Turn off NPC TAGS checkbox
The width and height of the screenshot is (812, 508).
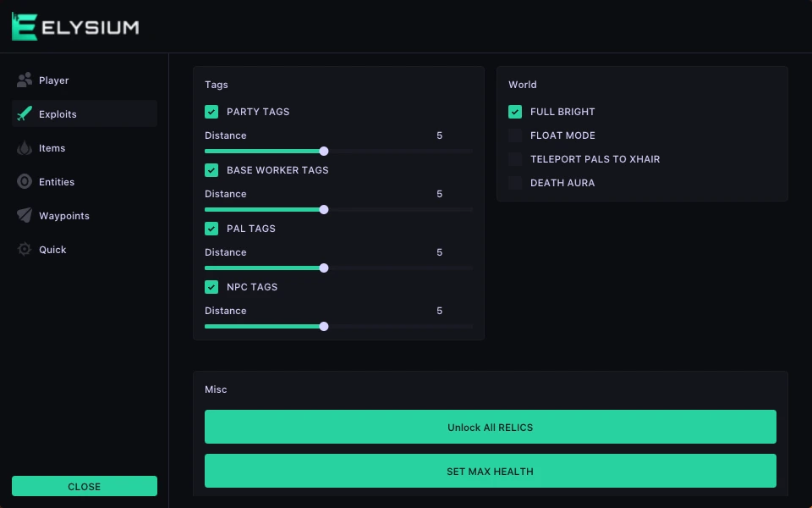click(x=211, y=287)
